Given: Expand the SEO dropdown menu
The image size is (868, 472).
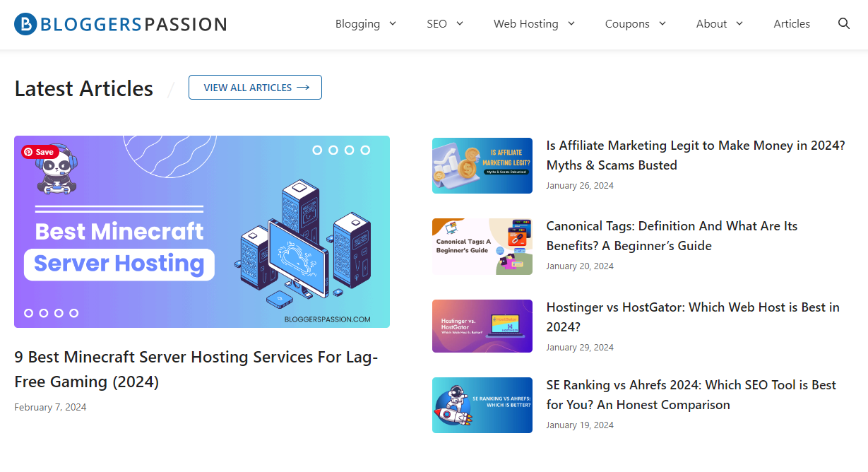Looking at the screenshot, I should point(444,24).
